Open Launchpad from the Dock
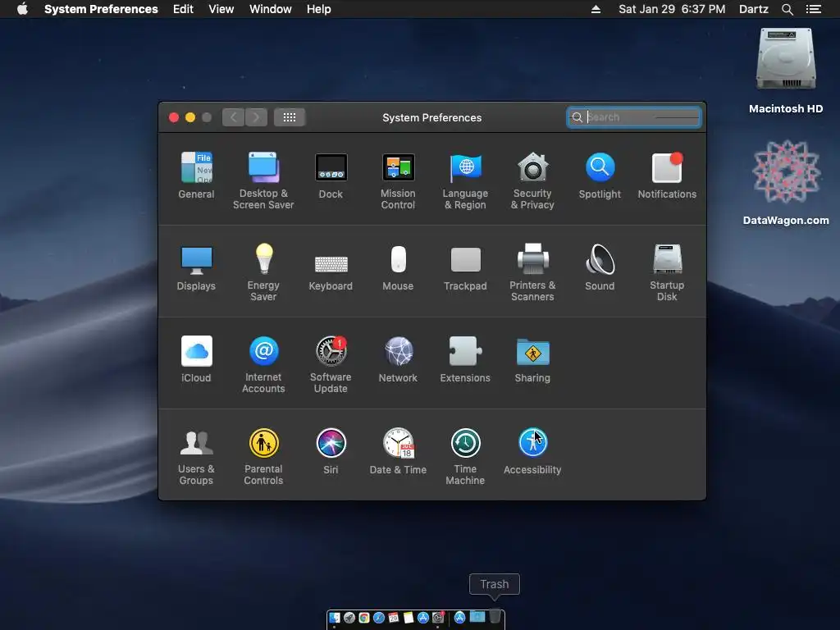 349,618
